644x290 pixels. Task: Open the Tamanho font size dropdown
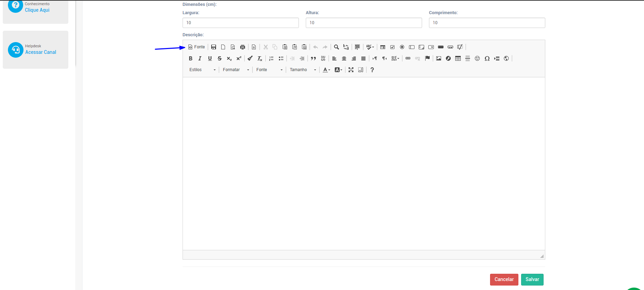point(303,70)
